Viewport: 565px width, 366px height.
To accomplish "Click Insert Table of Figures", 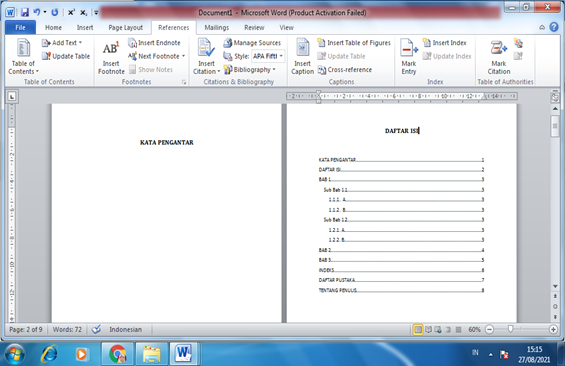I will click(354, 43).
